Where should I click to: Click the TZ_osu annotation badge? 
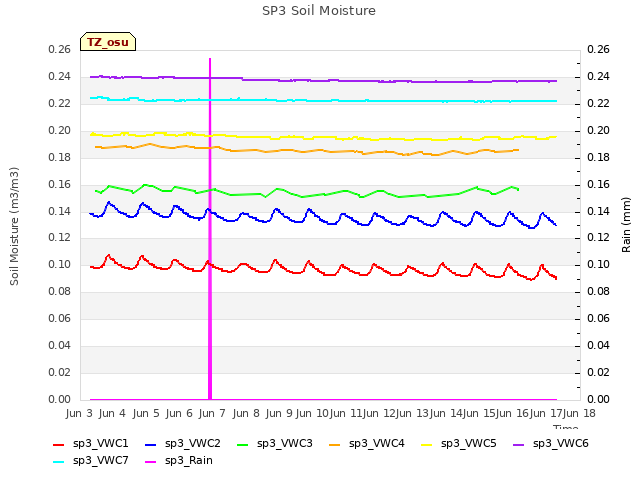click(x=108, y=42)
